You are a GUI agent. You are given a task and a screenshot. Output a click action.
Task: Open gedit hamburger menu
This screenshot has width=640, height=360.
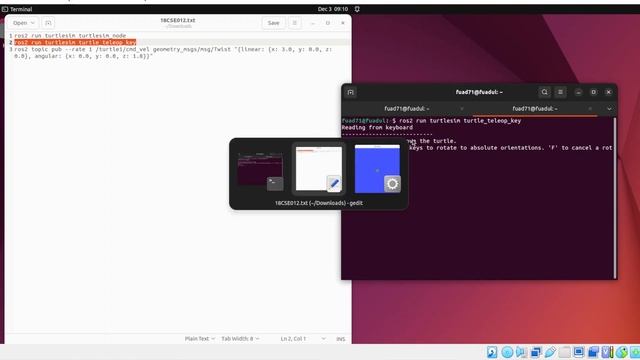(x=295, y=23)
